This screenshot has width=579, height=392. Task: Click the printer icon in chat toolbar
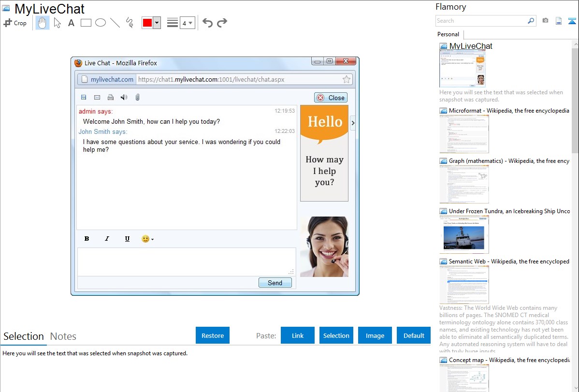(110, 97)
